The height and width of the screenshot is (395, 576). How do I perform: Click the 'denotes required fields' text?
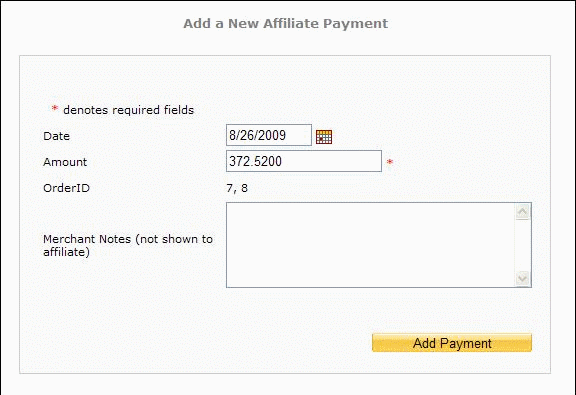tap(129, 110)
